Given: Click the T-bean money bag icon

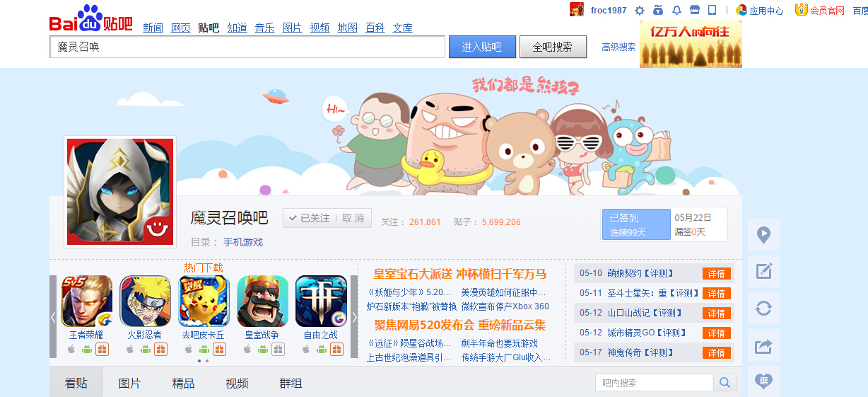Looking at the screenshot, I should pos(658,10).
